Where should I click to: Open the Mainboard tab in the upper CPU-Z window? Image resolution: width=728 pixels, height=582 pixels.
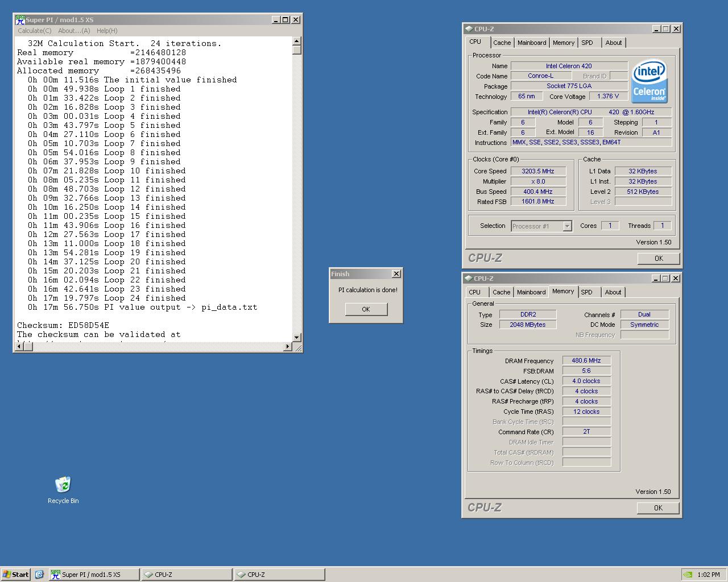pos(532,43)
